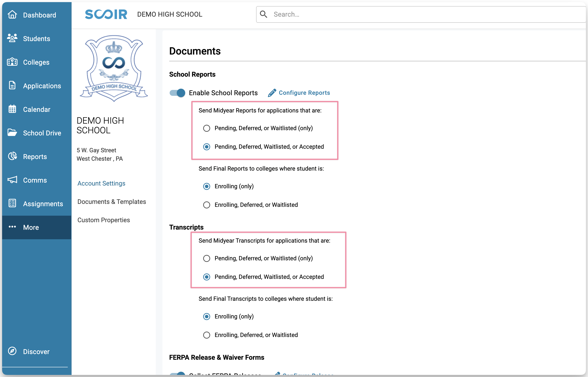588x377 pixels.
Task: Expand the More menu in sidebar
Action: (x=31, y=227)
